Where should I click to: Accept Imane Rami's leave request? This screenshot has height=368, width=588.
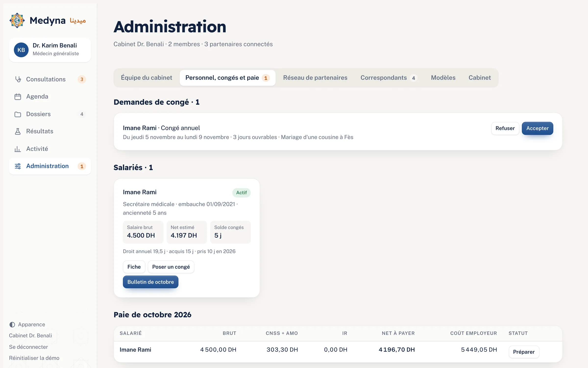538,128
